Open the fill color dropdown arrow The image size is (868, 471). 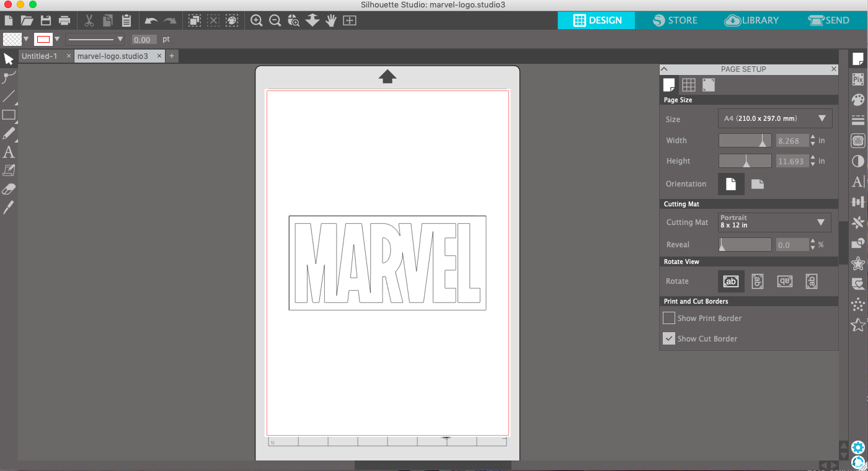point(26,39)
